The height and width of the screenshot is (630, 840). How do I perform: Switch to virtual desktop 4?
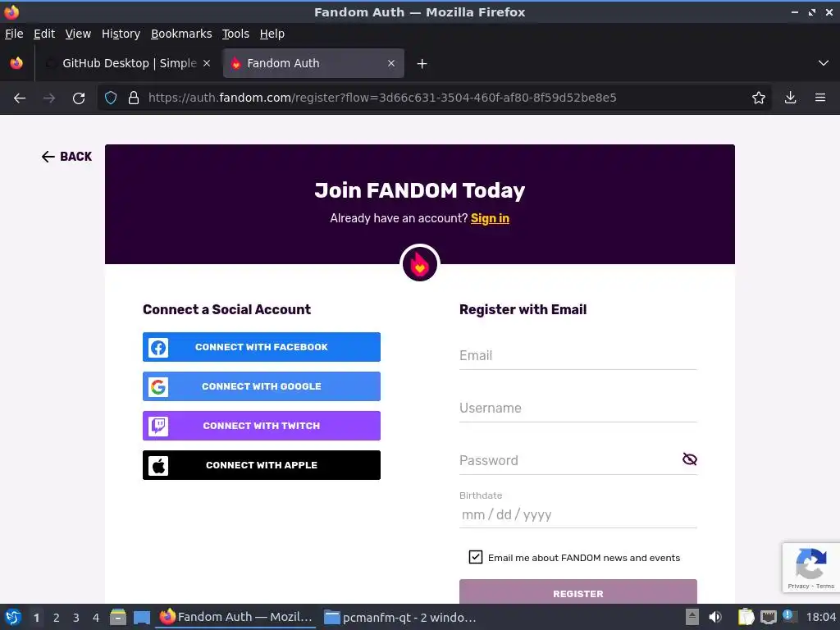pos(96,618)
